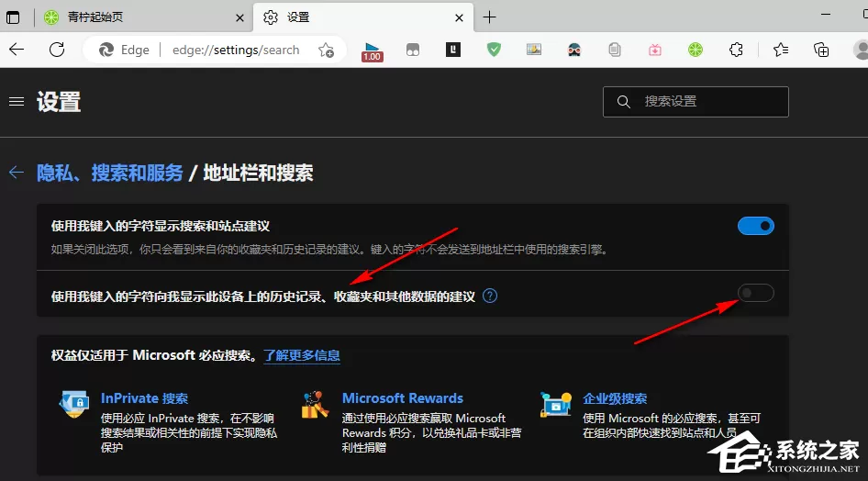Refresh the page with reload icon

click(x=57, y=50)
